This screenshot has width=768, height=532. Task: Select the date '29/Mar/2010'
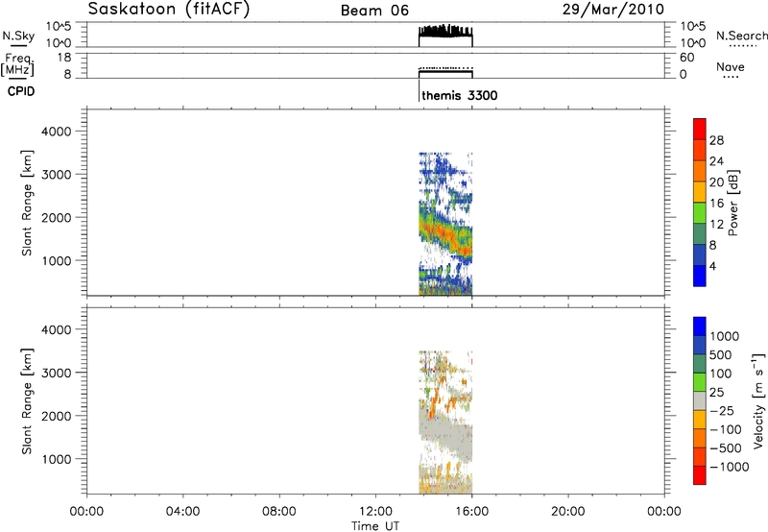click(613, 9)
